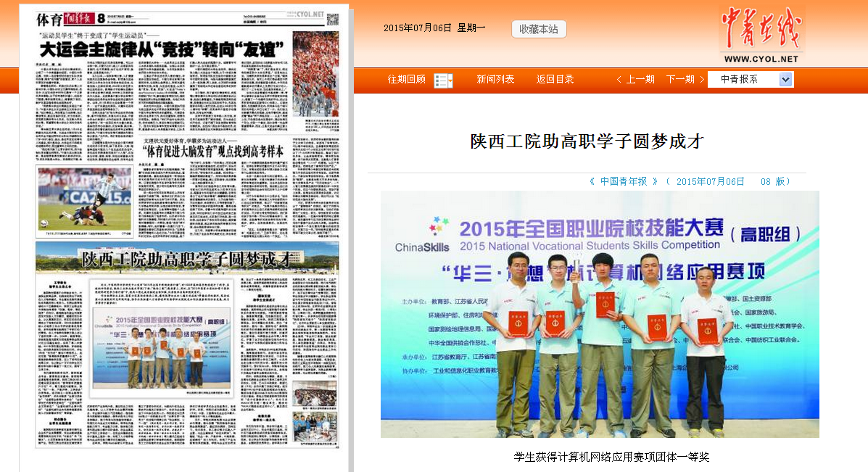The width and height of the screenshot is (868, 472).
Task: Open 往期回顾 past issues menu
Action: (407, 80)
